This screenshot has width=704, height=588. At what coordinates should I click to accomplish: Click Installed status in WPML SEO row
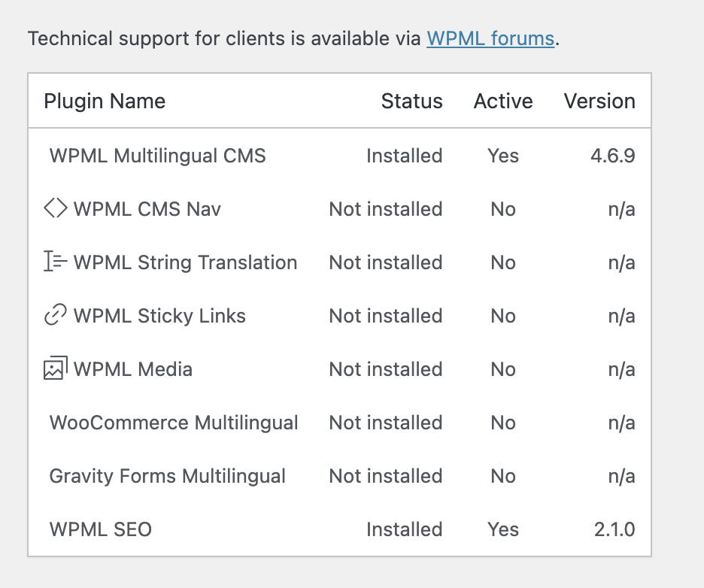click(405, 529)
